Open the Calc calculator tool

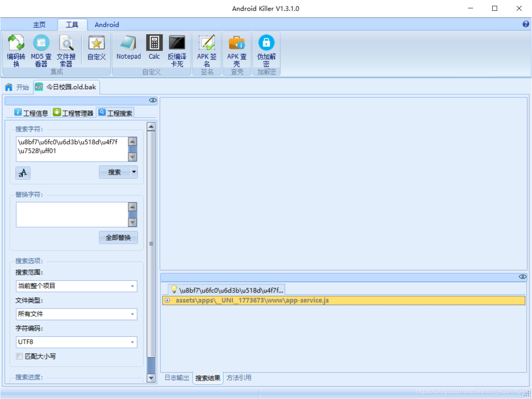154,47
